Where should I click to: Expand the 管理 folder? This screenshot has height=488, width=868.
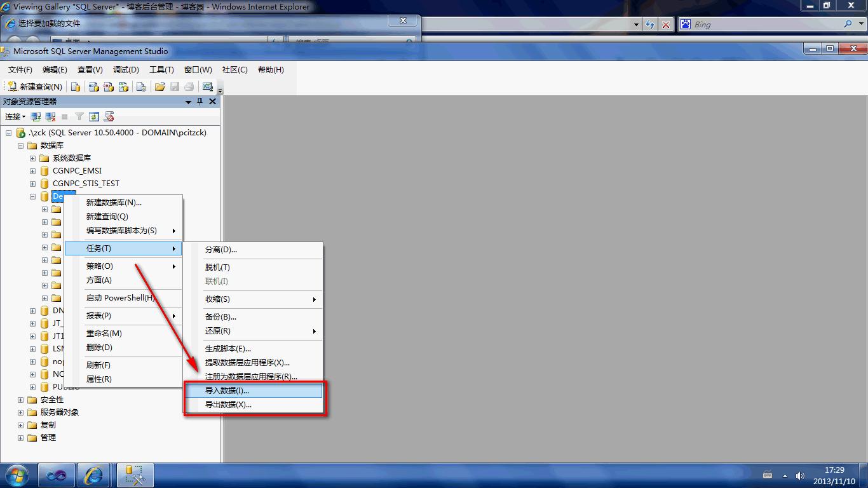point(20,438)
